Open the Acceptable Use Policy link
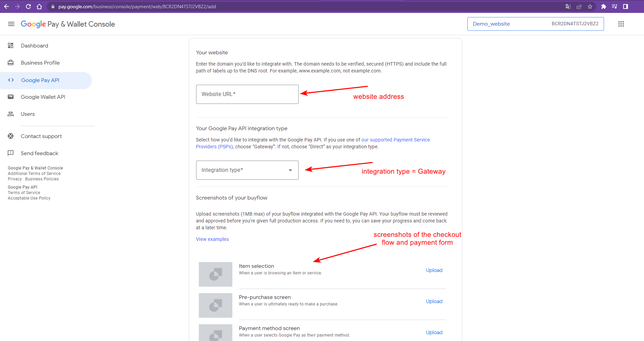Screen dimensions: 644x341 [x=29, y=198]
